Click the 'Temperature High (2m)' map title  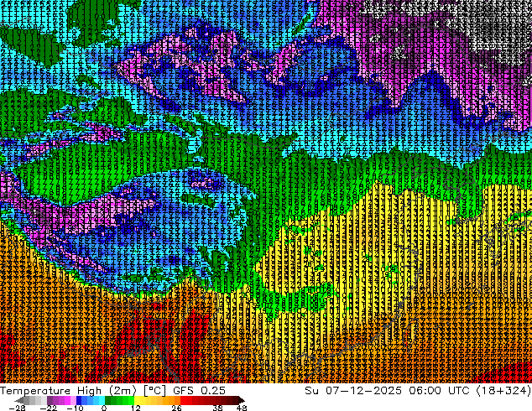pyautogui.click(x=68, y=390)
